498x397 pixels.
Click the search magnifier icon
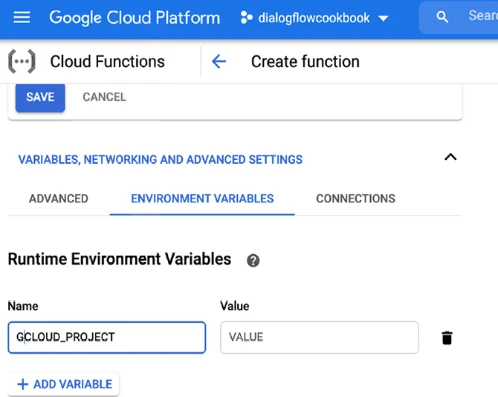point(442,17)
